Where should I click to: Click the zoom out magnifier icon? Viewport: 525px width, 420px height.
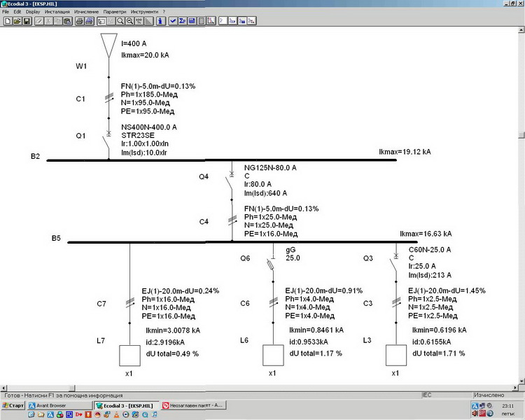pos(130,21)
